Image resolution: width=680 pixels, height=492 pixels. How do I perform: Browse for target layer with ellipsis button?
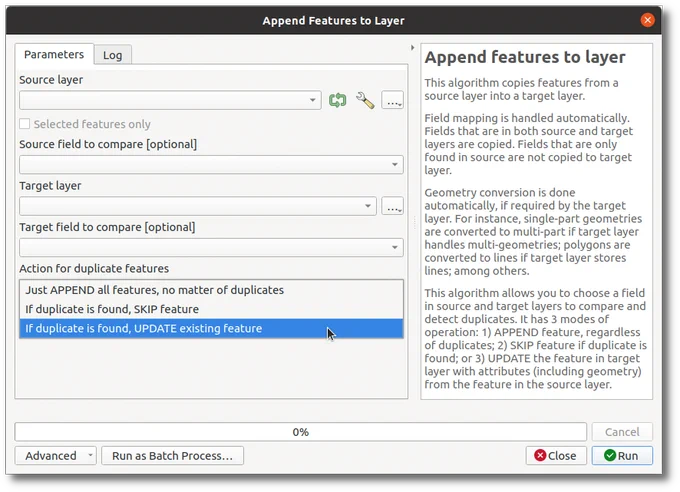(392, 206)
